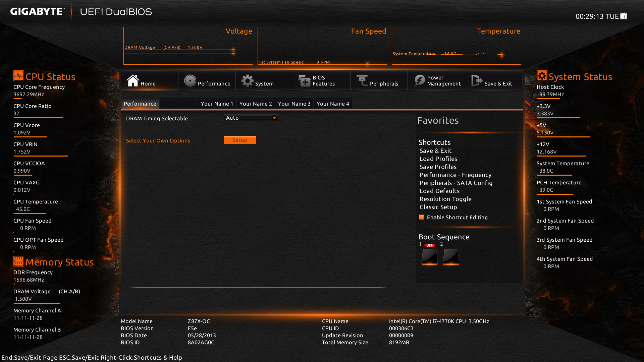Click the BIOS Features chip icon
The width and height of the screenshot is (644, 362).
(x=305, y=80)
